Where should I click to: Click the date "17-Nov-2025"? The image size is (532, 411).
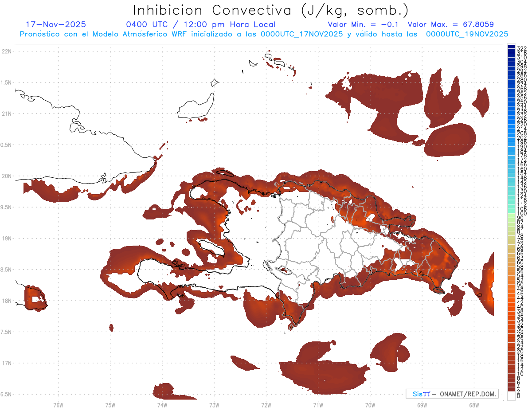[x=56, y=24]
